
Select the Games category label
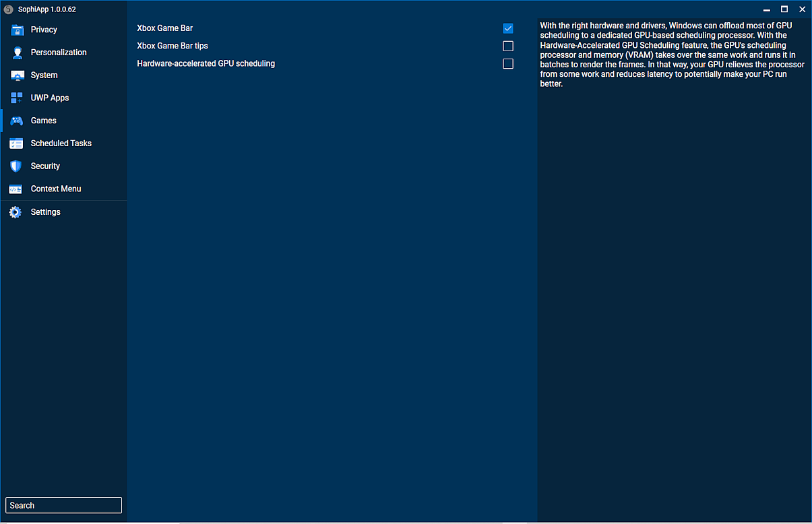click(44, 121)
